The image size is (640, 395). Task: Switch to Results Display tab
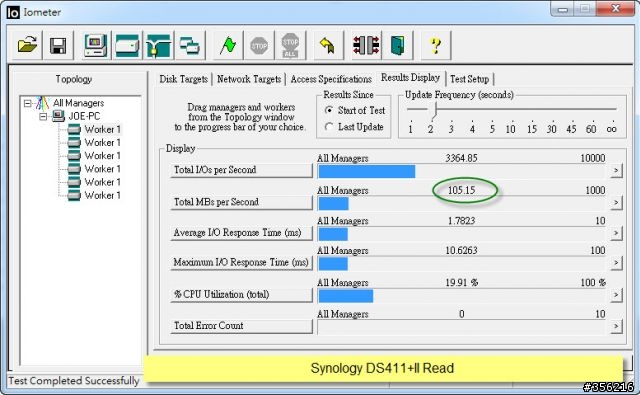(x=410, y=77)
